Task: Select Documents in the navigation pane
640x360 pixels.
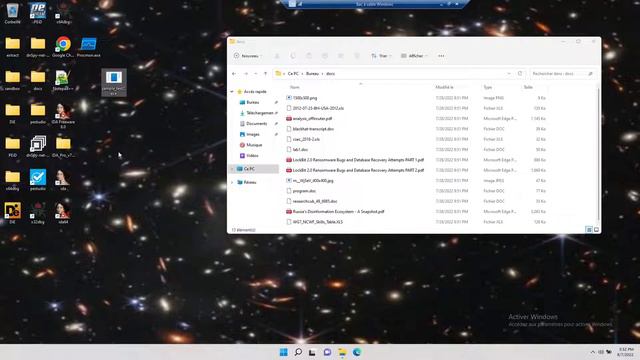Action: pos(253,124)
